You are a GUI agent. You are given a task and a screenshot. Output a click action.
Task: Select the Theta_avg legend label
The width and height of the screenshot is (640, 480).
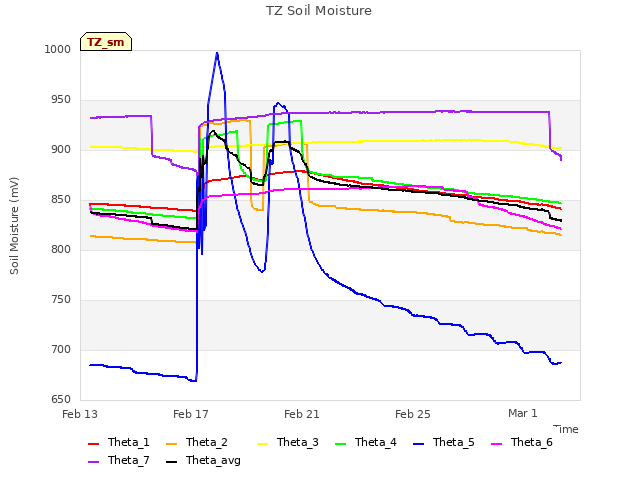point(213,460)
